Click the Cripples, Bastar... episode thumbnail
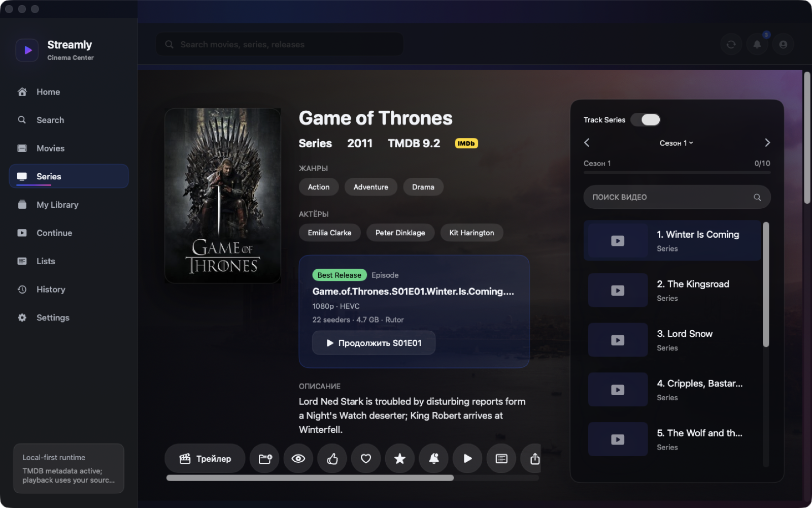This screenshot has height=508, width=812. tap(618, 390)
